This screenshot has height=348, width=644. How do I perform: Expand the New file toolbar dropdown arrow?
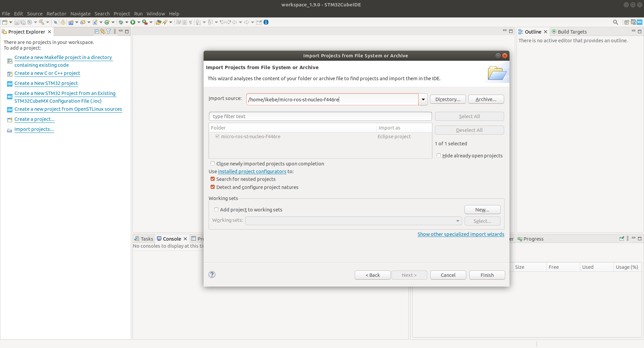11,22
